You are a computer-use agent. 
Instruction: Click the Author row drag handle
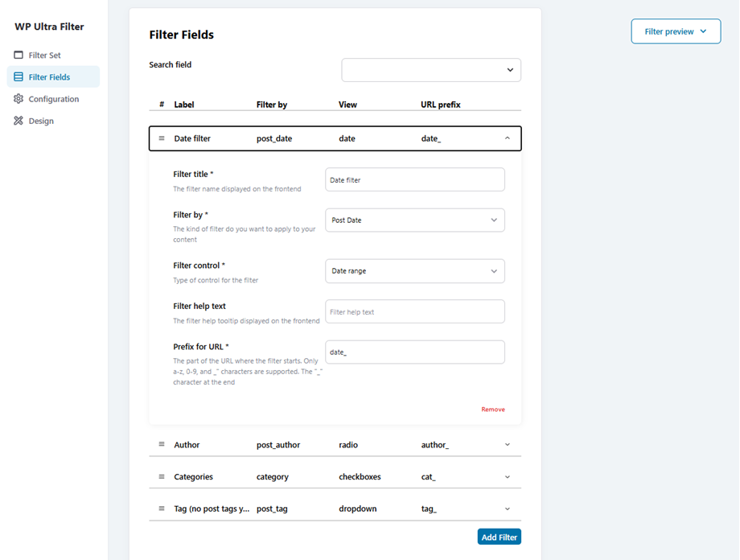(162, 444)
